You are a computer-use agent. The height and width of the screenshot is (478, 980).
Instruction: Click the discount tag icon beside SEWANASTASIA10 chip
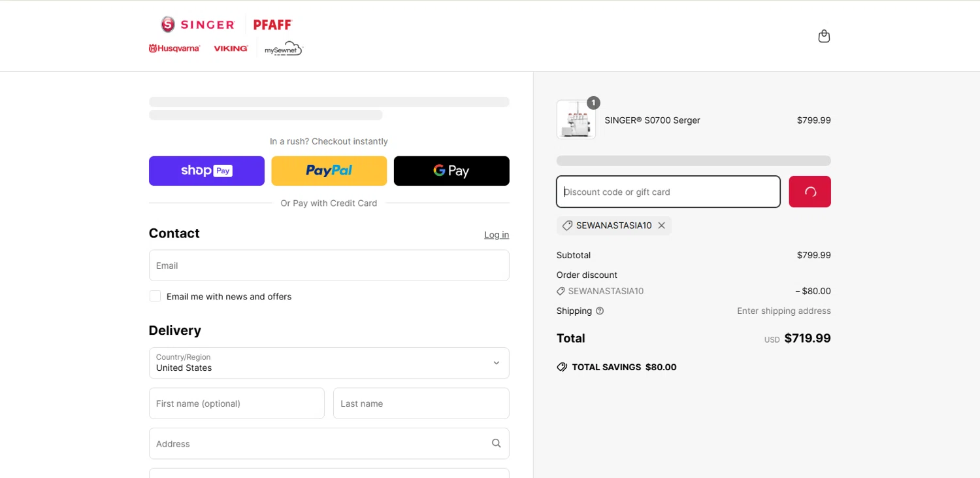click(567, 226)
